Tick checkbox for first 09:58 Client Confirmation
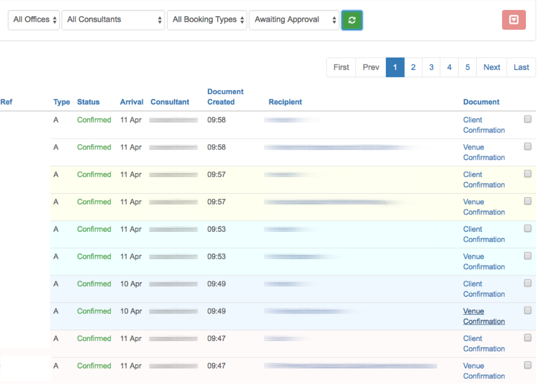Viewport: 550px width, 392px height. pyautogui.click(x=528, y=119)
